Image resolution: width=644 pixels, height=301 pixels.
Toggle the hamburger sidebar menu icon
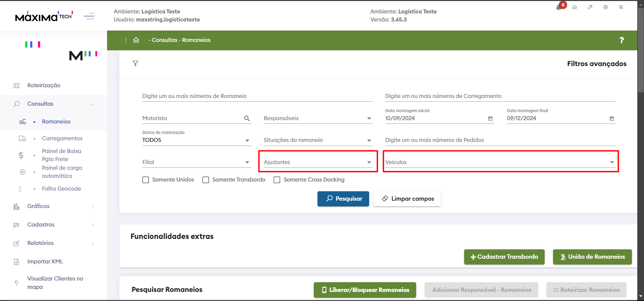tap(89, 16)
